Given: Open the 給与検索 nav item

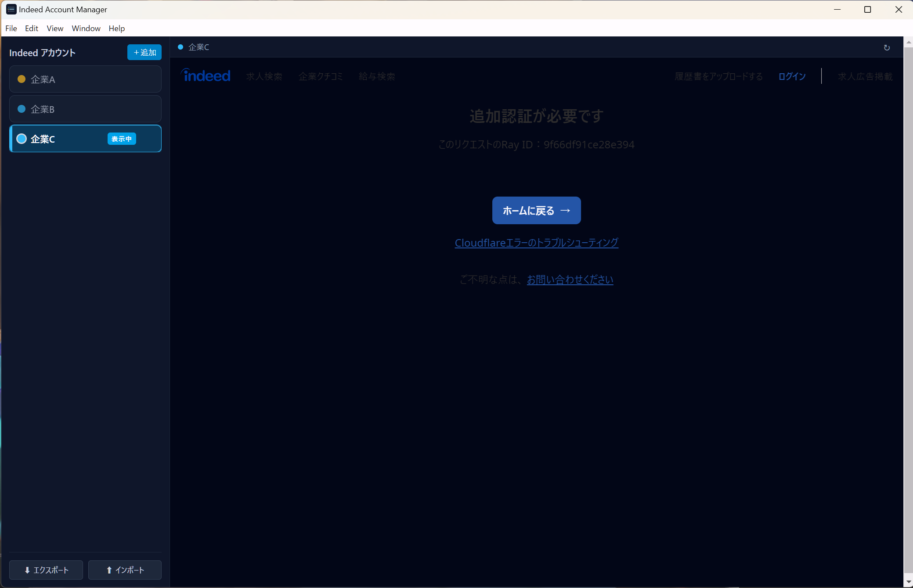Looking at the screenshot, I should (377, 76).
